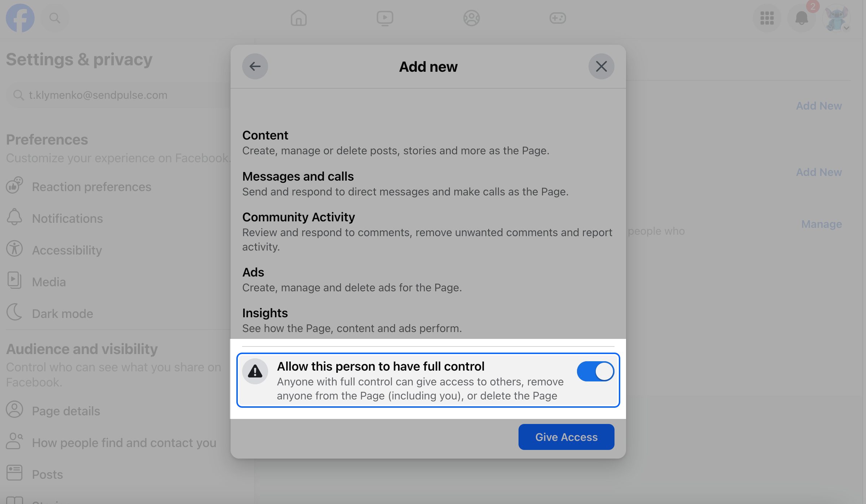Click the back arrow in Add new dialog

pos(255,66)
